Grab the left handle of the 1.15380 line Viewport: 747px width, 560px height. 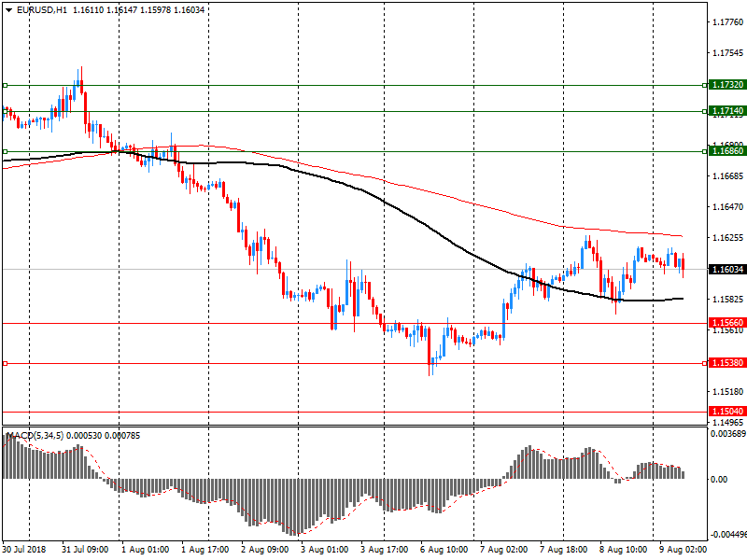click(6, 363)
